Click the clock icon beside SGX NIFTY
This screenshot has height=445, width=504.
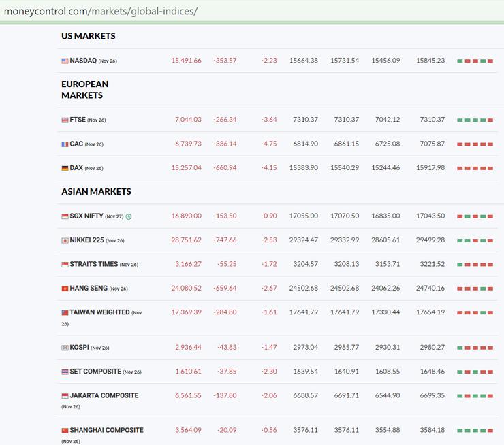(129, 217)
